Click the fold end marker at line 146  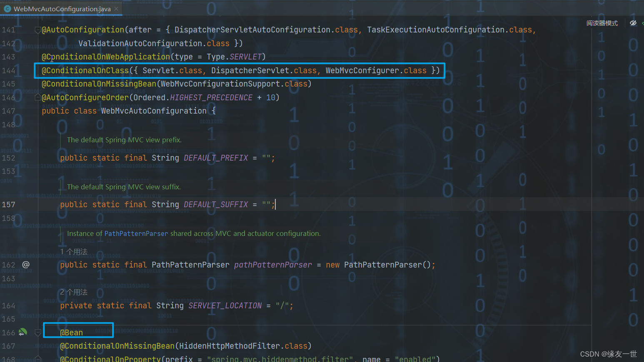point(37,97)
